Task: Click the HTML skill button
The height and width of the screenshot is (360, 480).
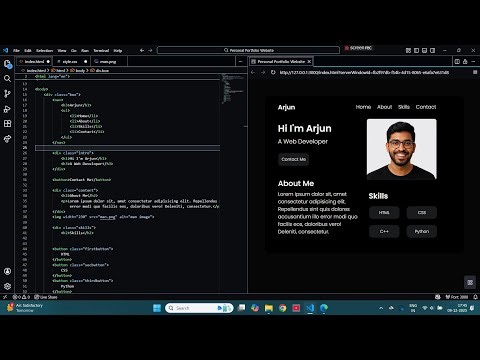Action: tap(384, 213)
